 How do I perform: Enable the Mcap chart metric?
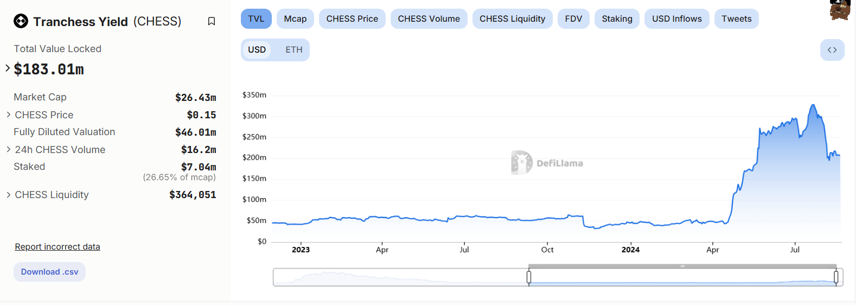coord(295,19)
